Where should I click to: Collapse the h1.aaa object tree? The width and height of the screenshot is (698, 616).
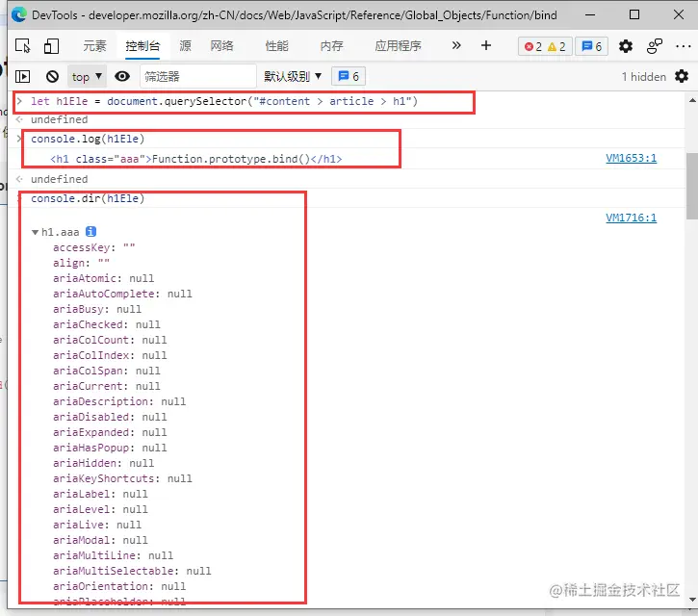(x=35, y=232)
